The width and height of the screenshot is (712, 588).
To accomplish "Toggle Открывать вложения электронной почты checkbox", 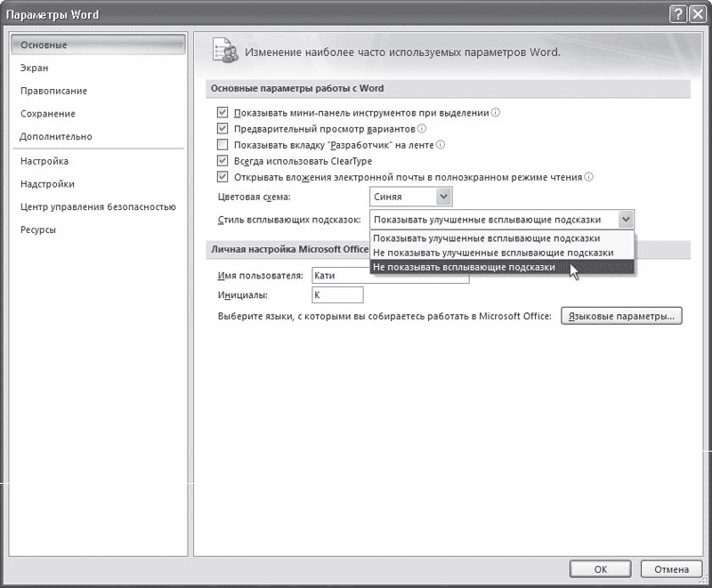I will point(222,177).
